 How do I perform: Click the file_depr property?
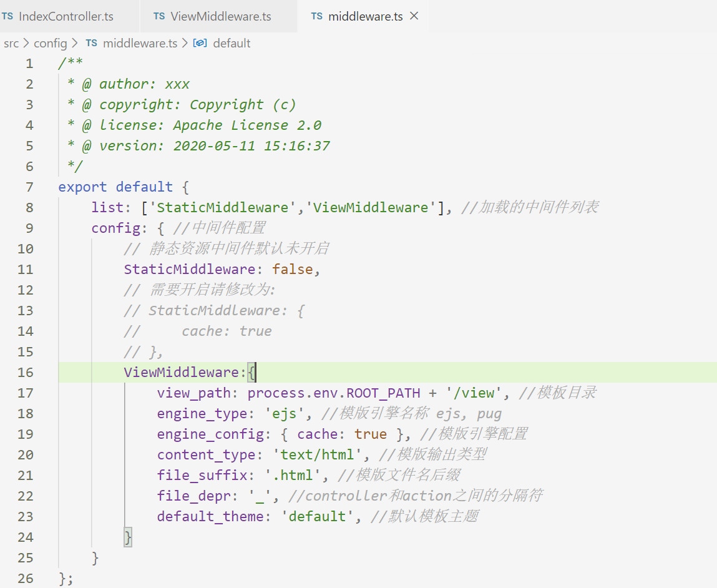[x=194, y=496]
